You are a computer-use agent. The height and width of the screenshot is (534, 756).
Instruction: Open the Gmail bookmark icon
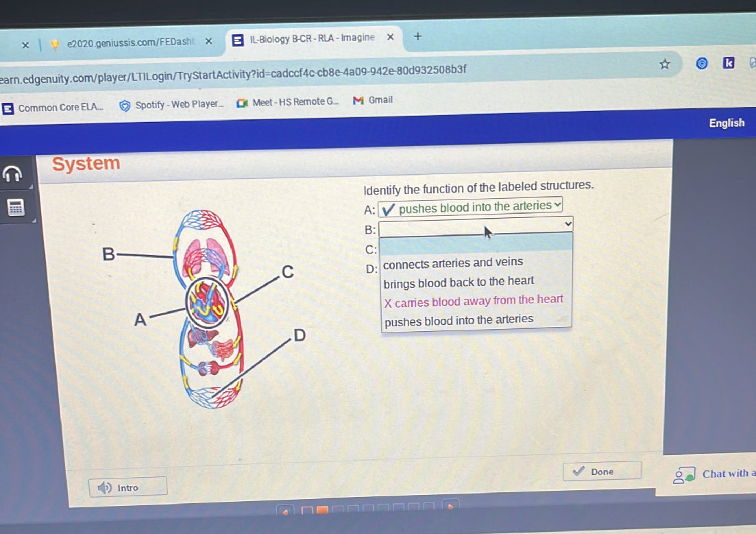coord(358,100)
